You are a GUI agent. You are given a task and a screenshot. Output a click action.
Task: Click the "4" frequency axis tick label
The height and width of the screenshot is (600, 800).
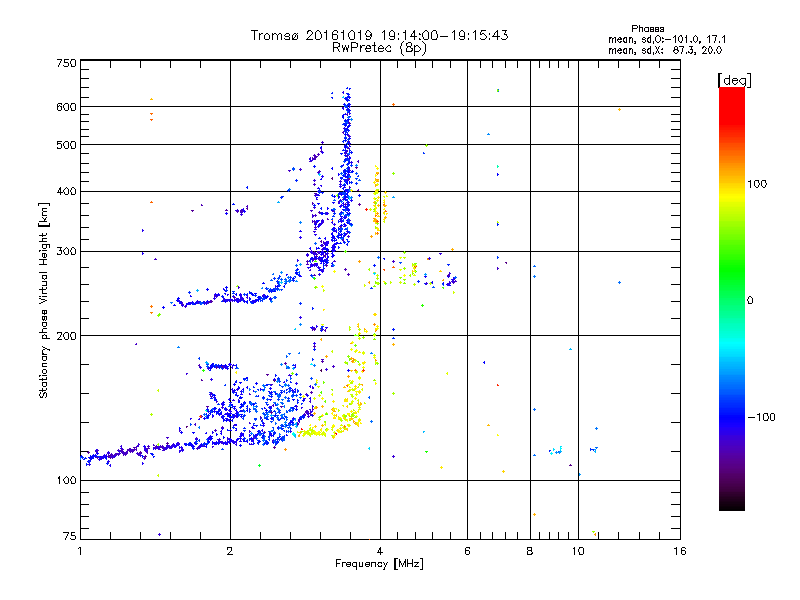coord(380,551)
